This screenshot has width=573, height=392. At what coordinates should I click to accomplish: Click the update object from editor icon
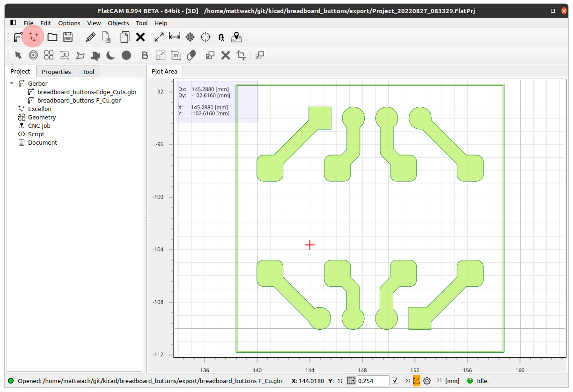tap(106, 37)
